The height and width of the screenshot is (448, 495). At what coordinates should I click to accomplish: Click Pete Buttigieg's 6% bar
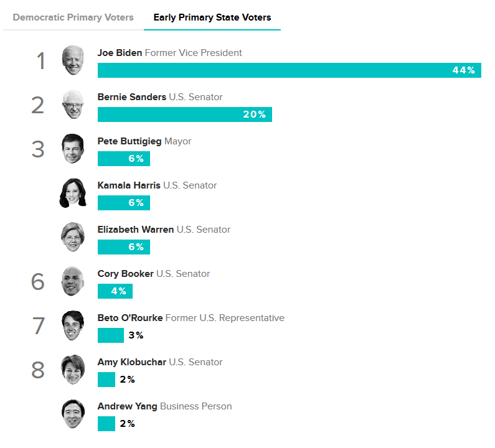pos(124,159)
